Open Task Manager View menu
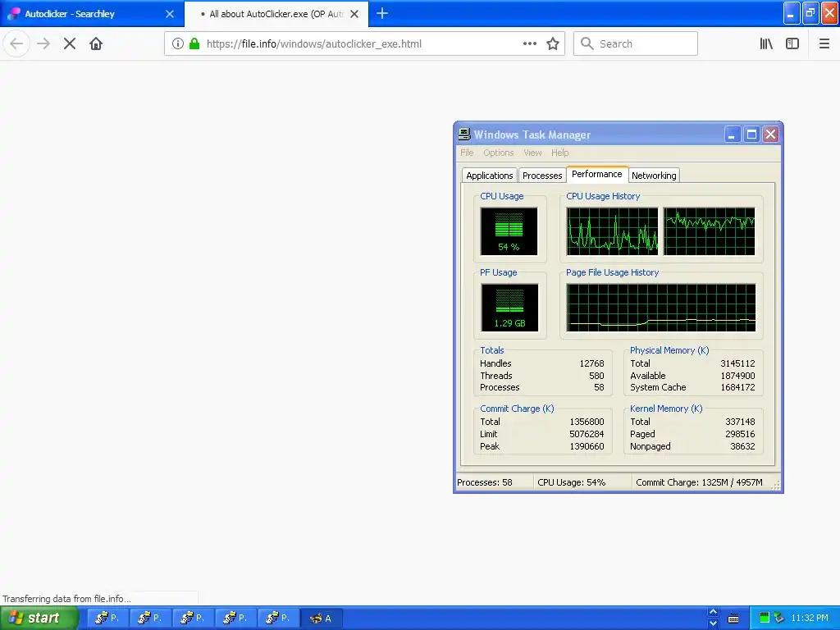Viewport: 840px width, 630px height. pyautogui.click(x=532, y=153)
